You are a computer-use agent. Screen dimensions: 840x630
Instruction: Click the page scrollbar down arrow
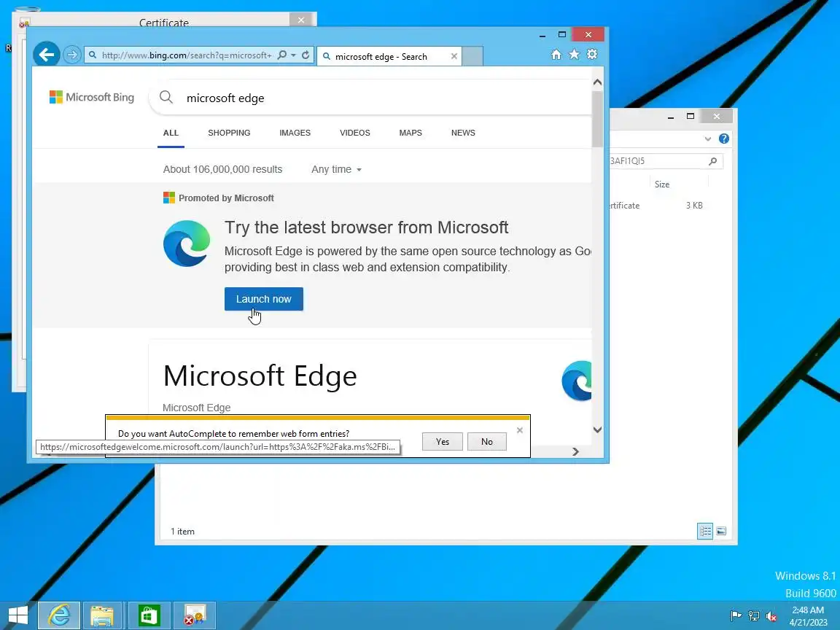pos(597,429)
